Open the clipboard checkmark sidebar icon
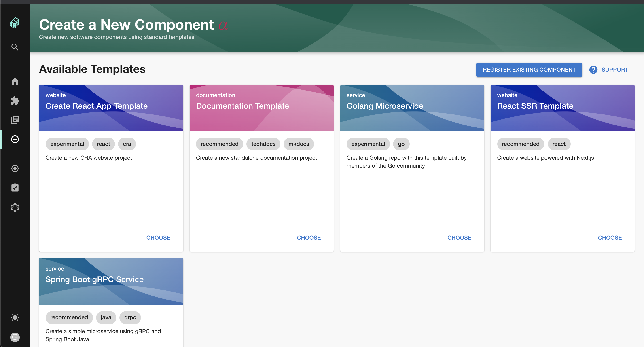 tap(15, 188)
